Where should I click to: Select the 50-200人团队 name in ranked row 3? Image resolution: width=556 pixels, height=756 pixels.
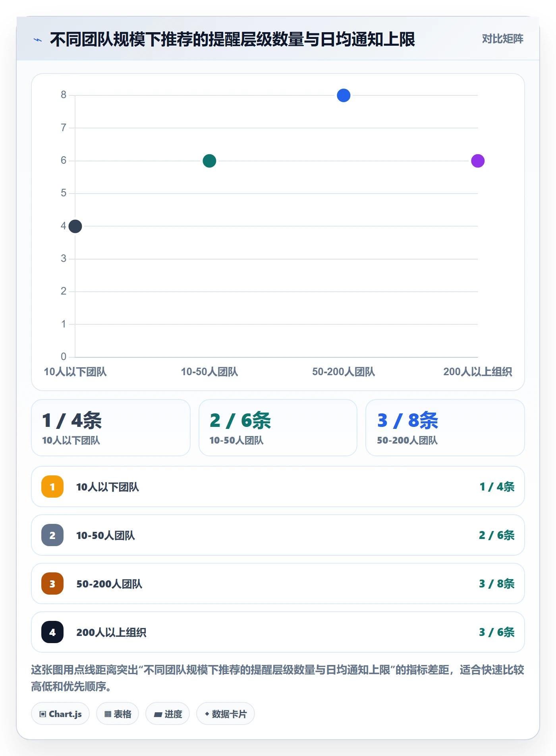point(109,584)
